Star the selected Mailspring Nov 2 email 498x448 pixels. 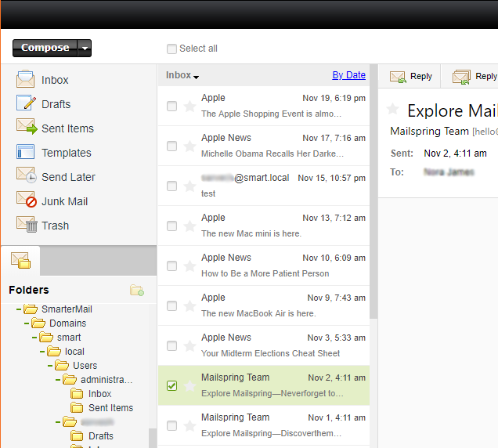pos(189,385)
